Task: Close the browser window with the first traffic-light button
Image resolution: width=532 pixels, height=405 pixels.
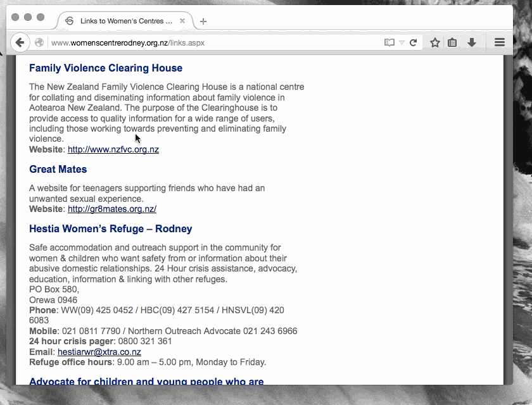Action: click(15, 17)
